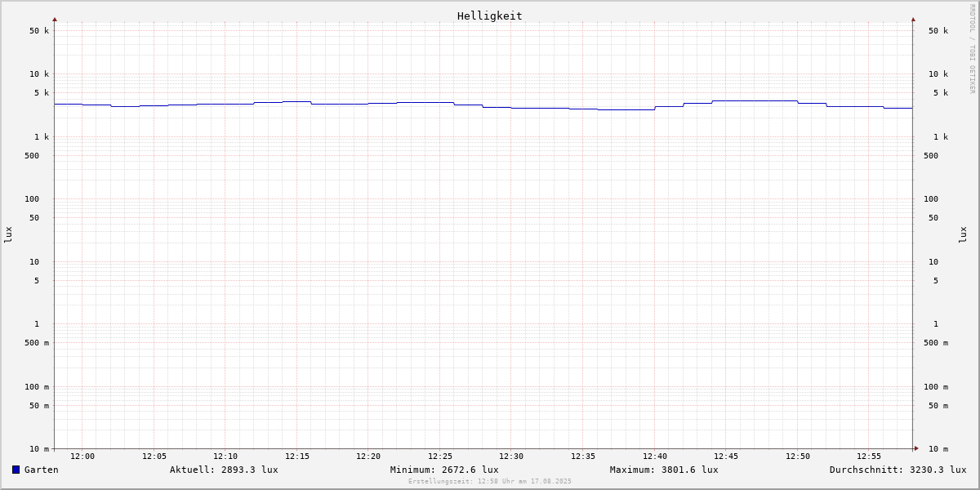Click the 12:35 time axis label
This screenshot has width=980, height=490.
[583, 457]
